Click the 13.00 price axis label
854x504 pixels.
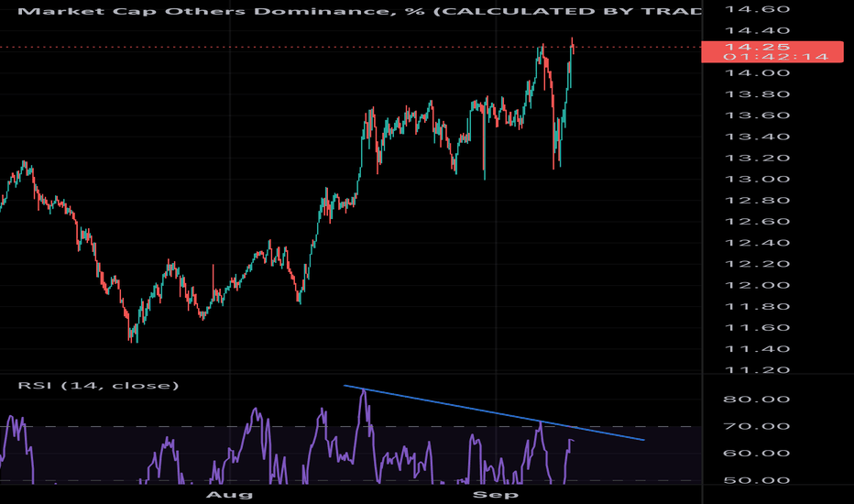pyautogui.click(x=757, y=180)
